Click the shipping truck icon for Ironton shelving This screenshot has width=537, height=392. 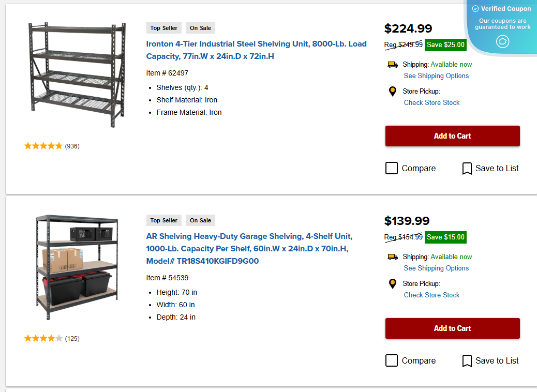pyautogui.click(x=393, y=64)
